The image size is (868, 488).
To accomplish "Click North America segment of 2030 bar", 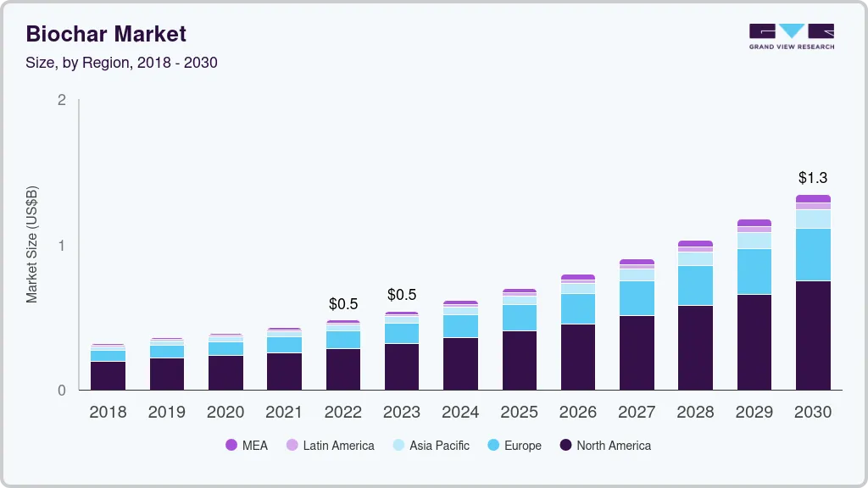I will coord(813,335).
